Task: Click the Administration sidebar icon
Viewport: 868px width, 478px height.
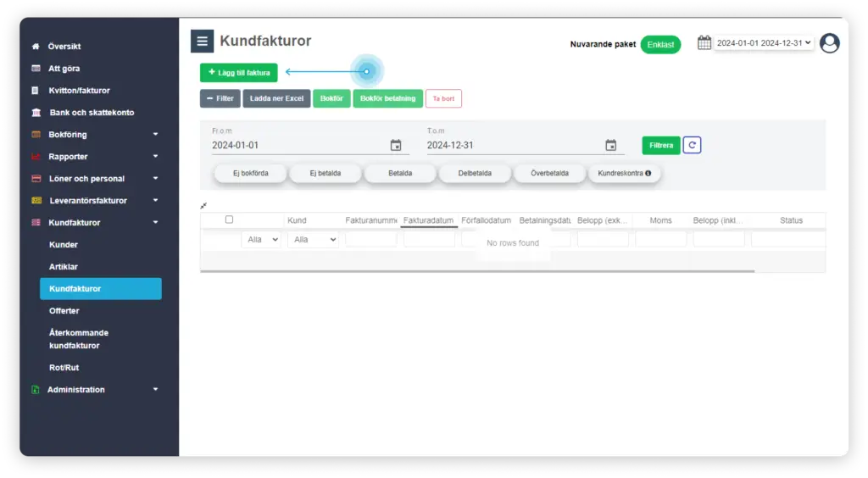Action: tap(36, 390)
